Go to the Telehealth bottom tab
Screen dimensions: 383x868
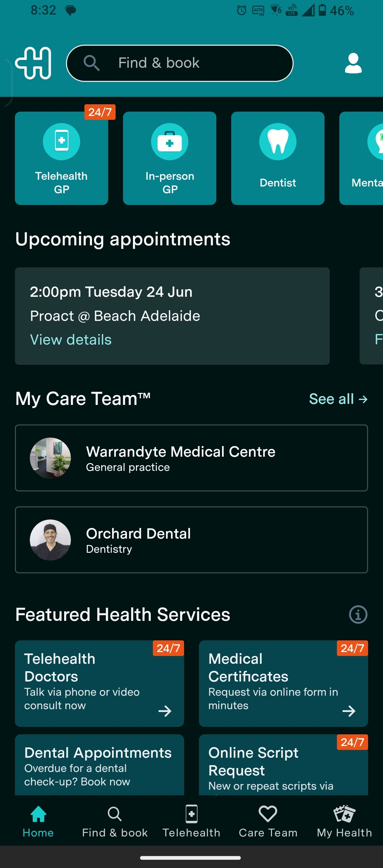tap(191, 821)
